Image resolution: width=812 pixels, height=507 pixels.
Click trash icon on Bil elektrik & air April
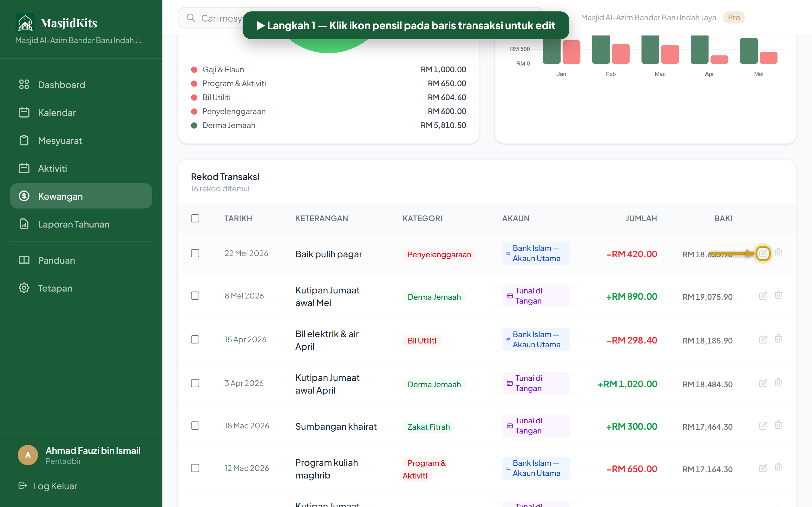coord(778,339)
